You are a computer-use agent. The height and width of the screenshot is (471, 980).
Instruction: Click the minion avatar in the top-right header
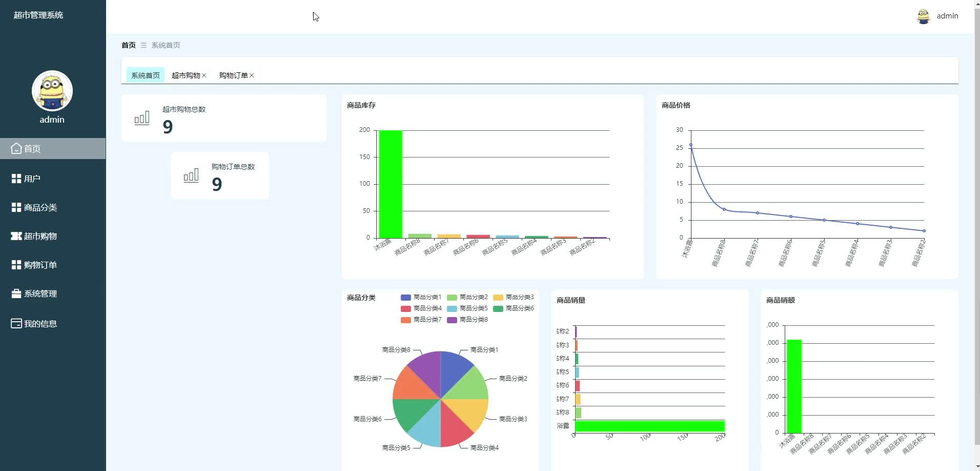[x=923, y=16]
